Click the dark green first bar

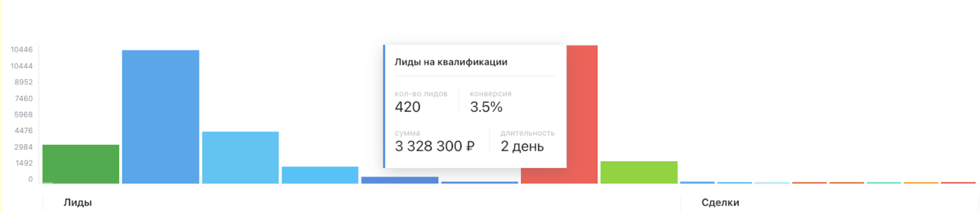pyautogui.click(x=81, y=164)
